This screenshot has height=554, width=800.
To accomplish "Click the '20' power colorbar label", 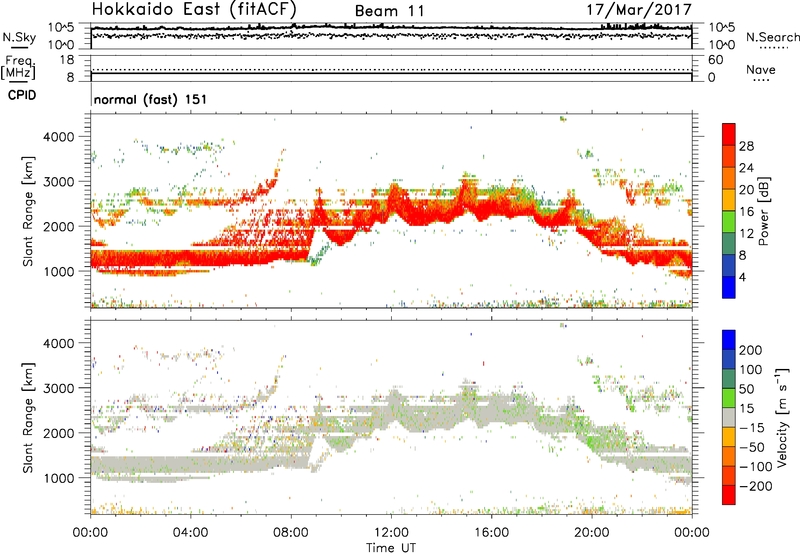I will (746, 190).
